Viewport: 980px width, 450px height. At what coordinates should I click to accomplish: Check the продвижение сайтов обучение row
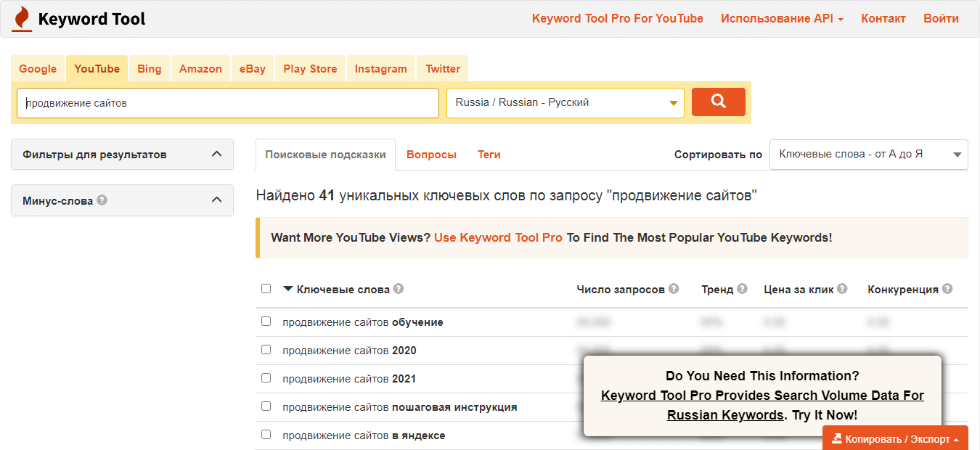[266, 321]
